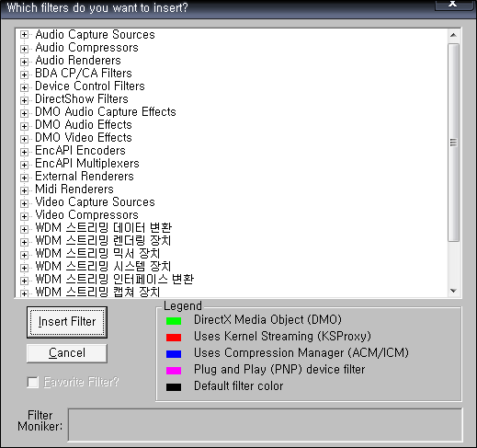Click the black default color swatch
The width and height of the screenshot is (477, 448).
tap(174, 387)
